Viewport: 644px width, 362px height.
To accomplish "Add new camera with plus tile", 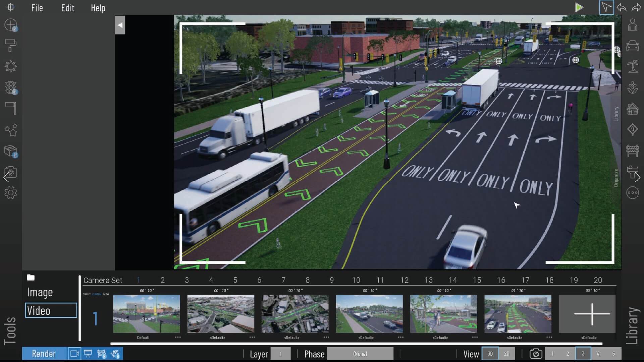I will coord(592,314).
